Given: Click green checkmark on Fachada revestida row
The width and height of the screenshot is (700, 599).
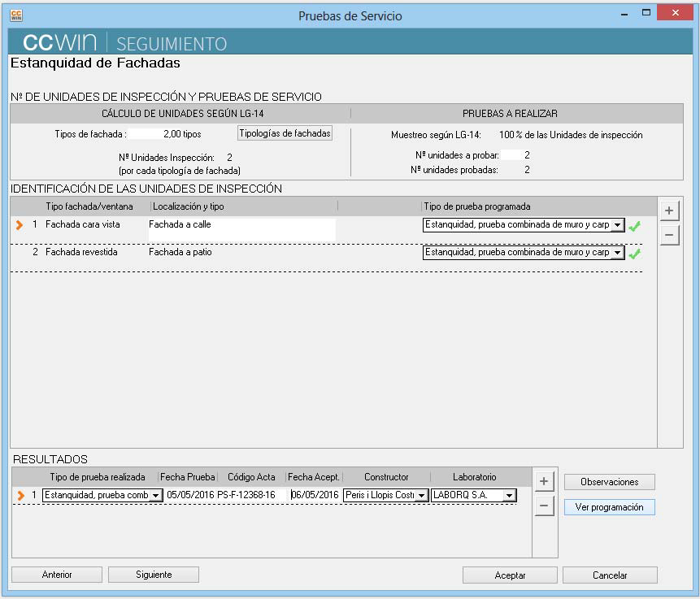Looking at the screenshot, I should (634, 254).
